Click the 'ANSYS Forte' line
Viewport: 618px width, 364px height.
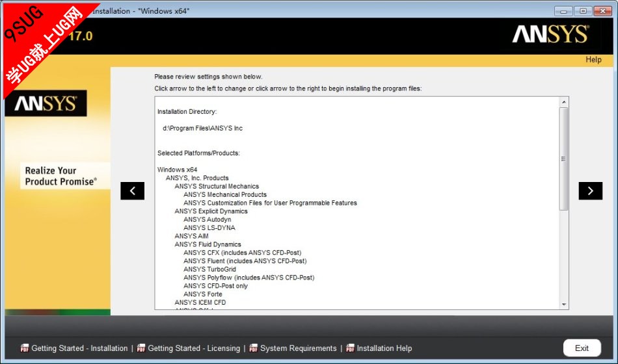202,294
